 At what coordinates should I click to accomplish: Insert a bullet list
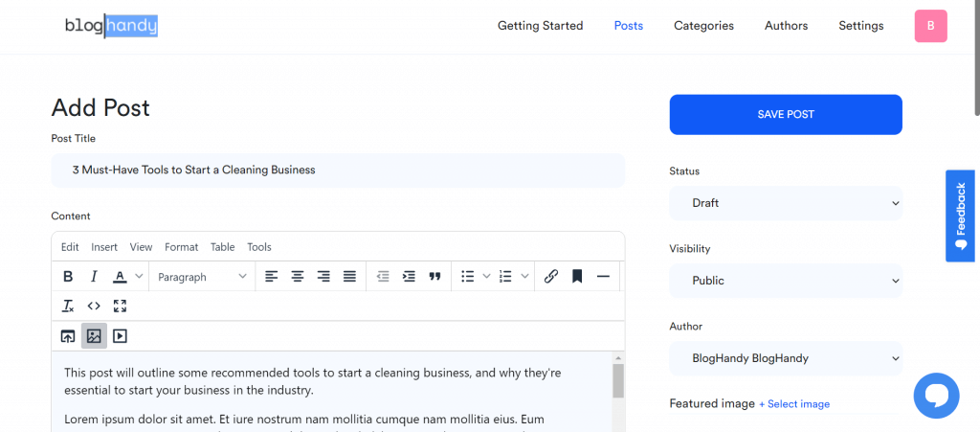tap(467, 276)
